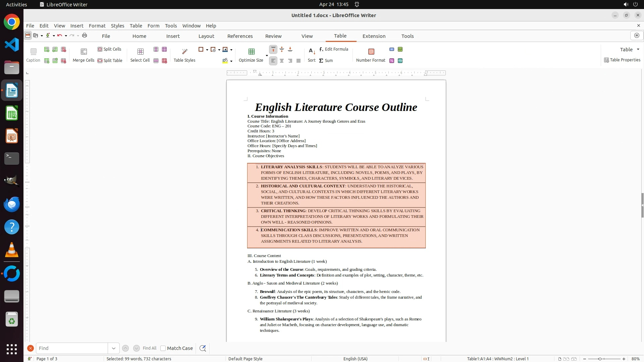
Task: Toggle Align Top vertical alignment
Action: pyautogui.click(x=273, y=50)
